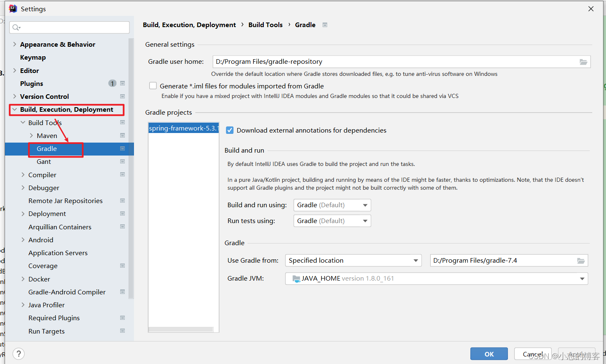Click the project settings icon on the Plugins row
Image resolution: width=606 pixels, height=364 pixels.
tap(123, 83)
